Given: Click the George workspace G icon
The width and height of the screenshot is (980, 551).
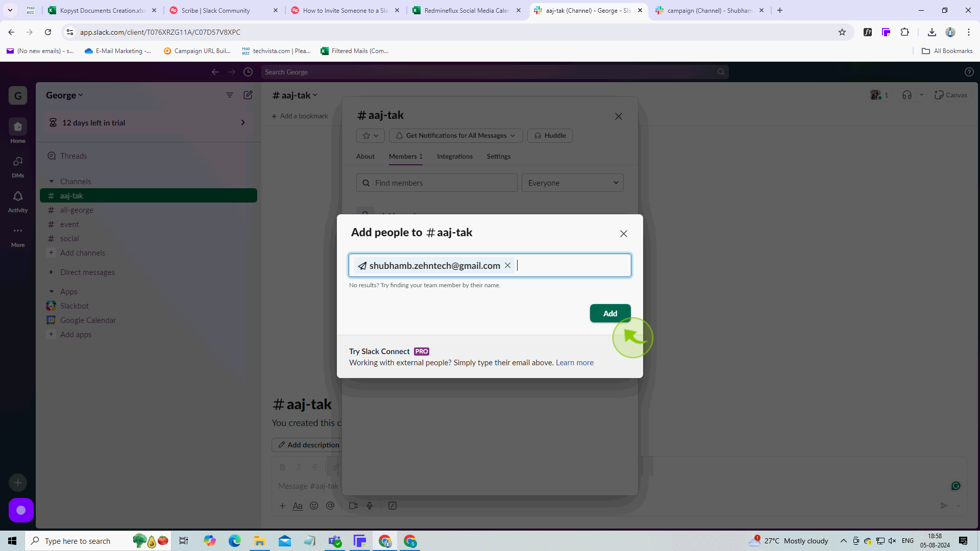Looking at the screenshot, I should pyautogui.click(x=18, y=95).
